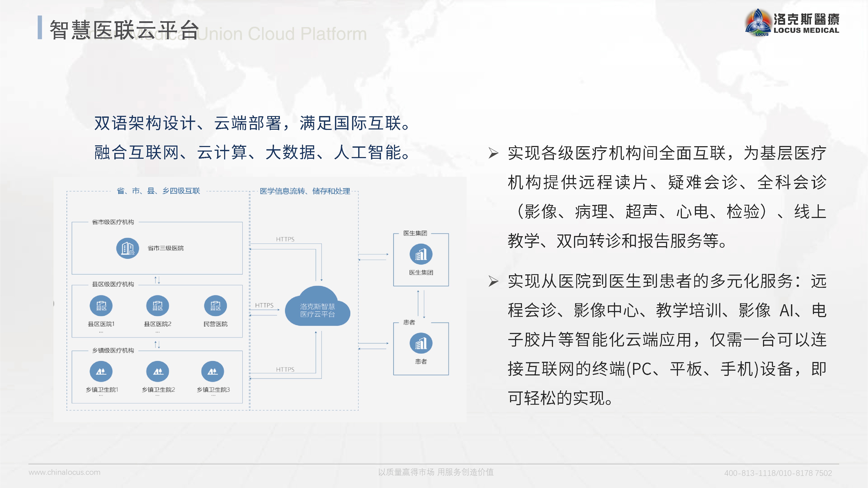This screenshot has height=488, width=868.
Task: Click the middle HTTPS label near the cloud
Action: [x=264, y=305]
